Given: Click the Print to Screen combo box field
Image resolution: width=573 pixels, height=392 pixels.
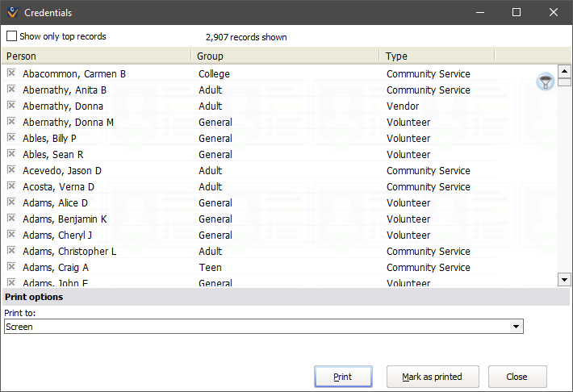Looking at the screenshot, I should pyautogui.click(x=263, y=326).
